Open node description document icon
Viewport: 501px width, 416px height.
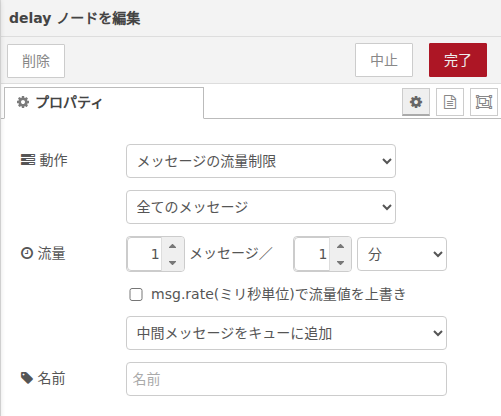450,102
